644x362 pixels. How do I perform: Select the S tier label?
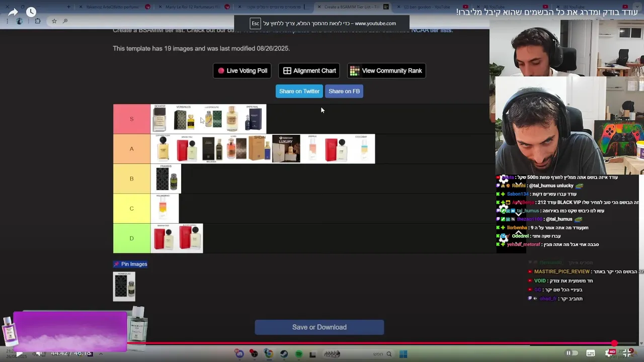click(x=132, y=119)
